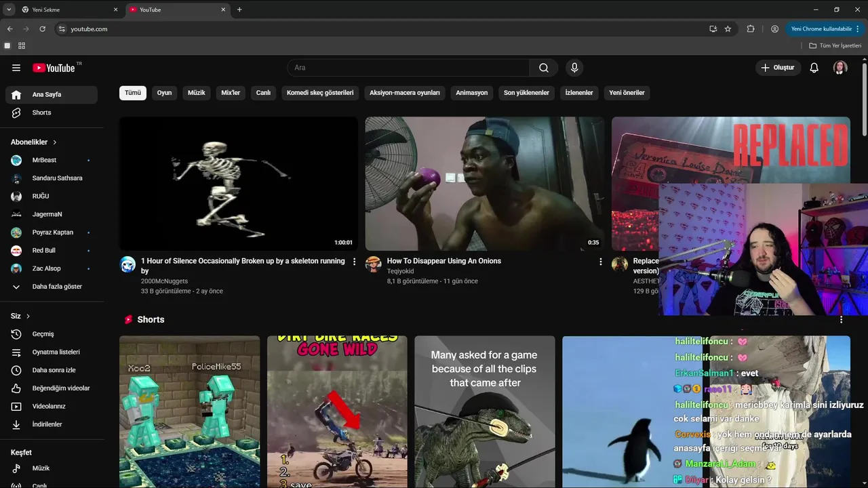
Task: Open How To Disappear Using An Onions thumbnail
Action: pos(485,184)
